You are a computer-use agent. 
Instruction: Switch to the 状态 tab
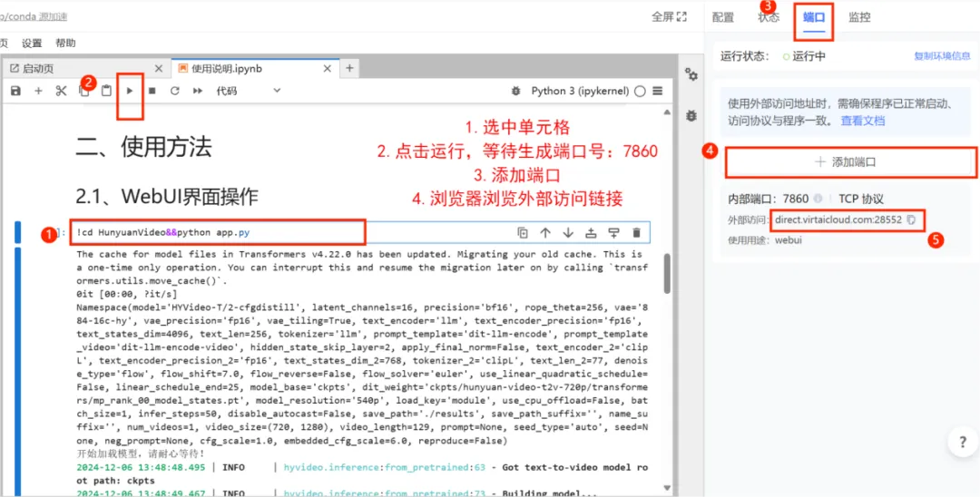pos(769,17)
